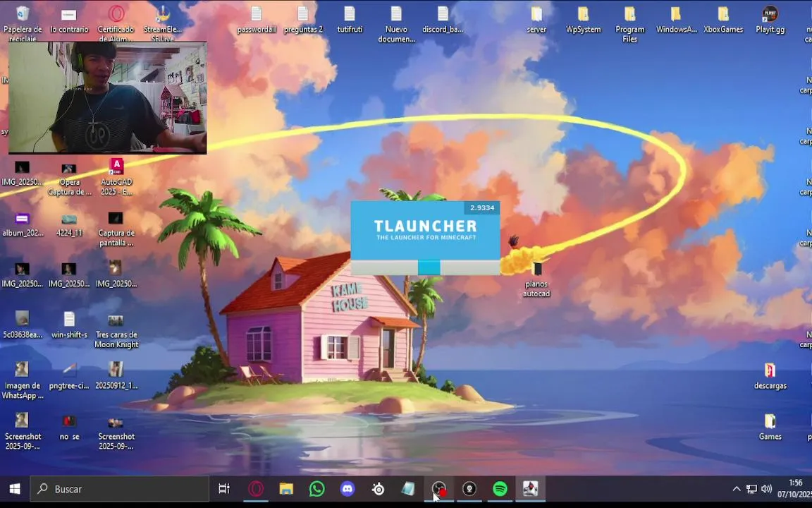Open the discord_ba... file on desktop
The width and height of the screenshot is (812, 508).
(x=443, y=20)
